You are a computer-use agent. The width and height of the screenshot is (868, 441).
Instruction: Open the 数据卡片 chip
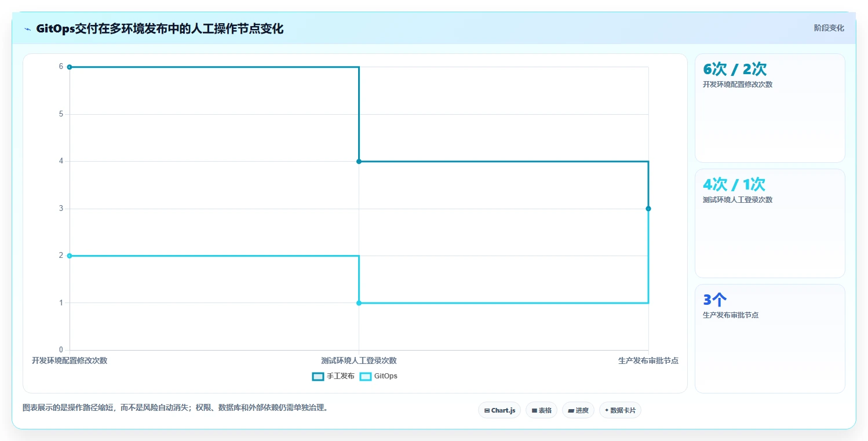coord(620,410)
